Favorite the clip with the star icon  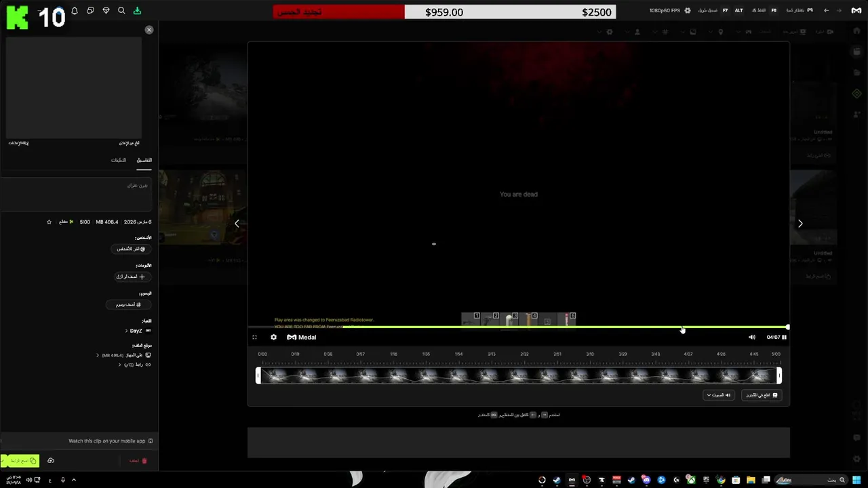click(49, 222)
